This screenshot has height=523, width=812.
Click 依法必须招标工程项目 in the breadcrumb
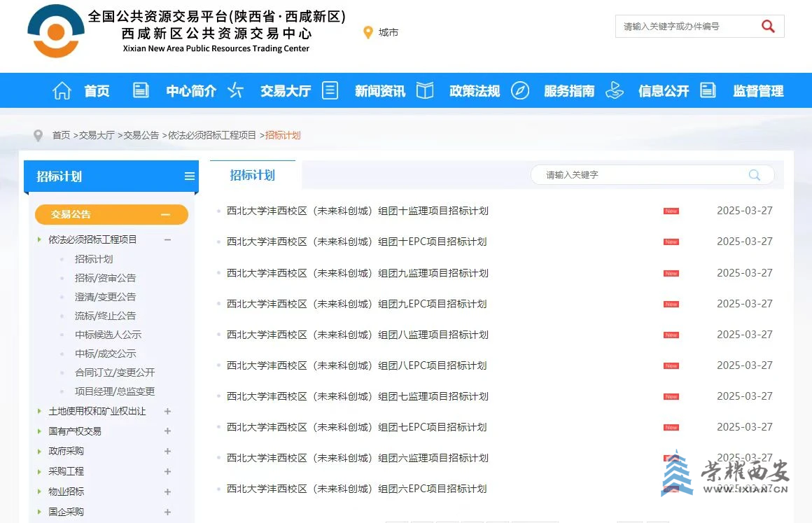click(x=212, y=135)
